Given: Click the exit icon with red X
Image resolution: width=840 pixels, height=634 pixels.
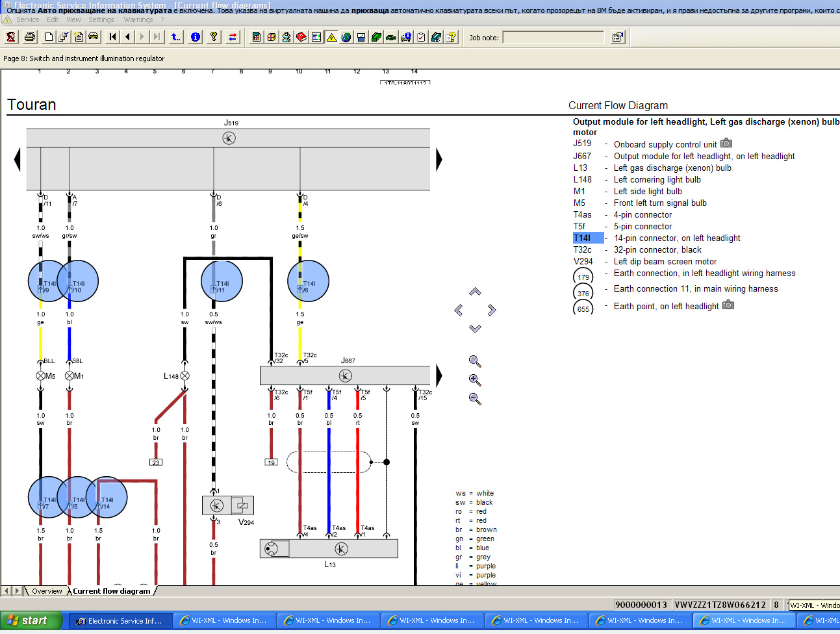Looking at the screenshot, I should pyautogui.click(x=11, y=37).
